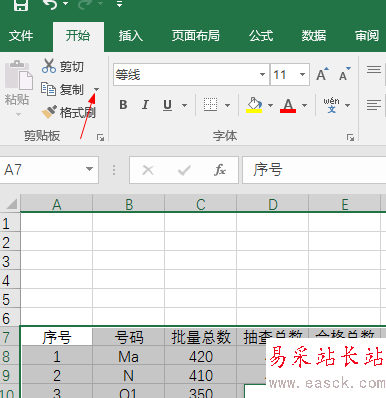Select column E header
Image resolution: width=386 pixels, height=398 pixels.
coord(345,204)
